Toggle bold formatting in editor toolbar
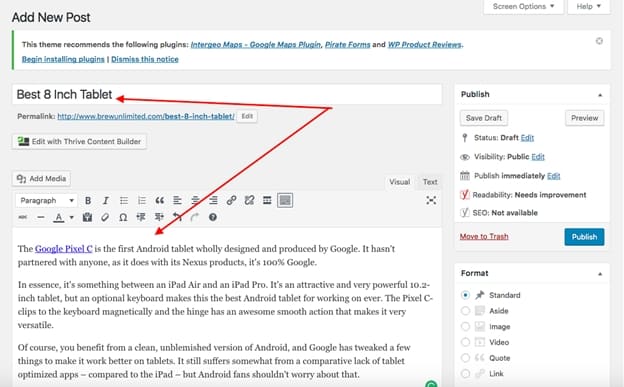Viewport: 624px width, 387px height. pyautogui.click(x=88, y=201)
